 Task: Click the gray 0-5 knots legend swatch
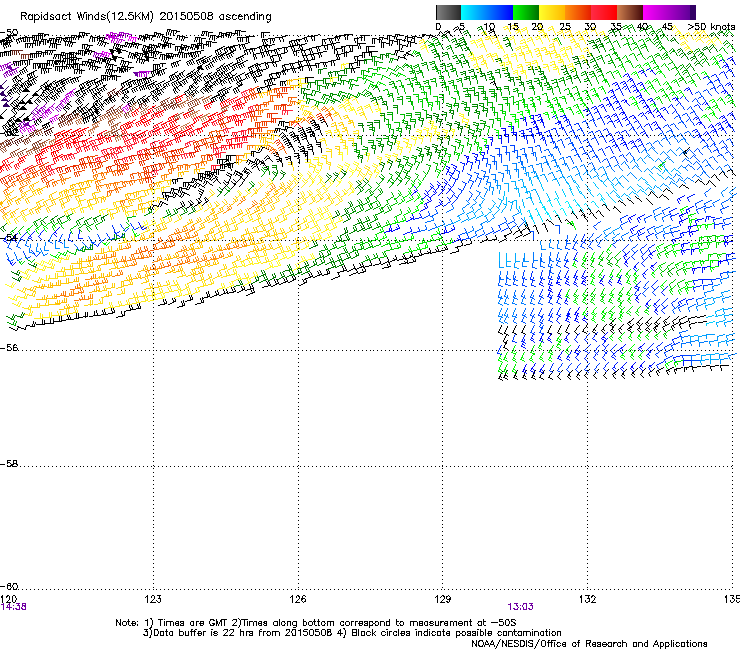pyautogui.click(x=448, y=12)
